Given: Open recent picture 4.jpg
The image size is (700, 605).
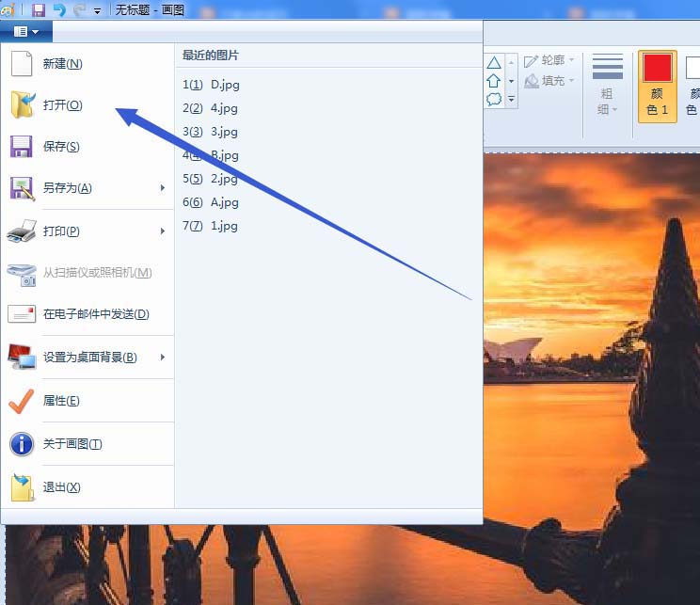Looking at the screenshot, I should (x=328, y=108).
